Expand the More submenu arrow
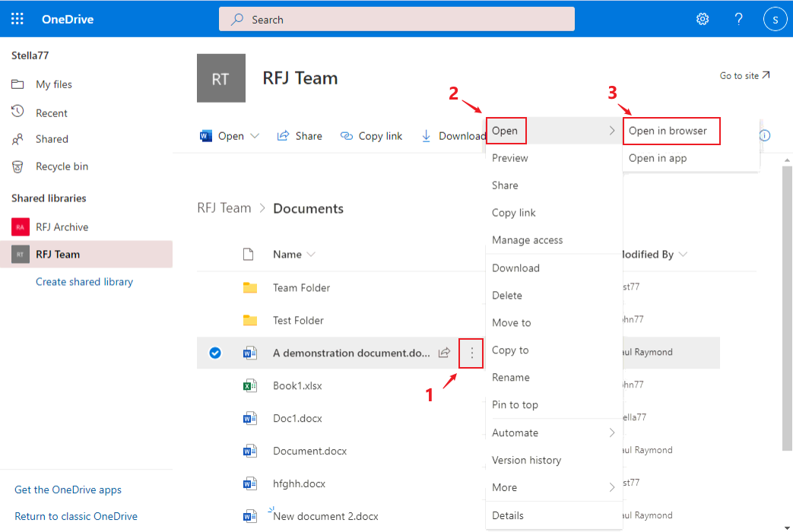 coord(612,487)
